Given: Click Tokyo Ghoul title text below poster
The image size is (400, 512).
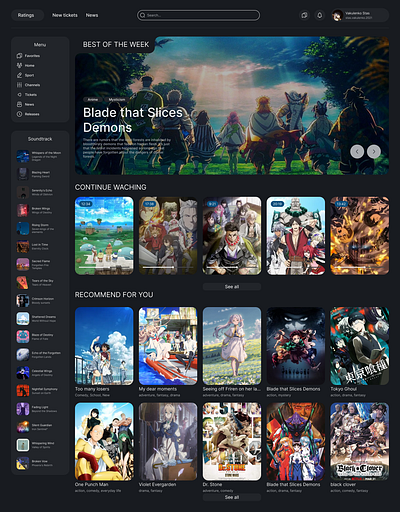Looking at the screenshot, I should [343, 389].
